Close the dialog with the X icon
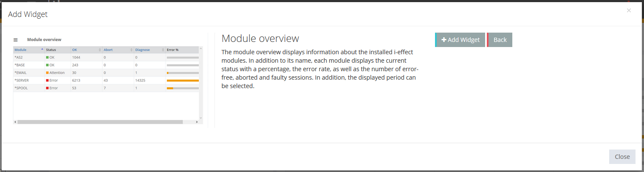 (629, 11)
